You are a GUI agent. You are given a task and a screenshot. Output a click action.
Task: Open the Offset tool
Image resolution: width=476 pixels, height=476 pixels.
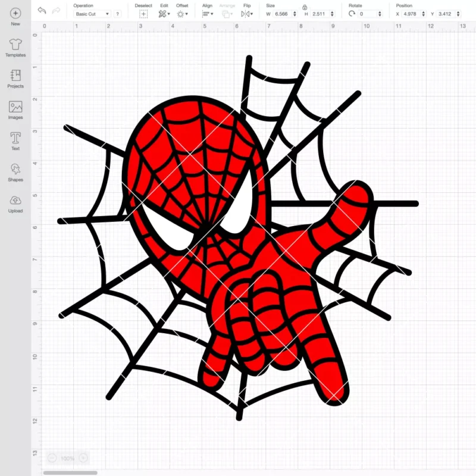point(182,14)
